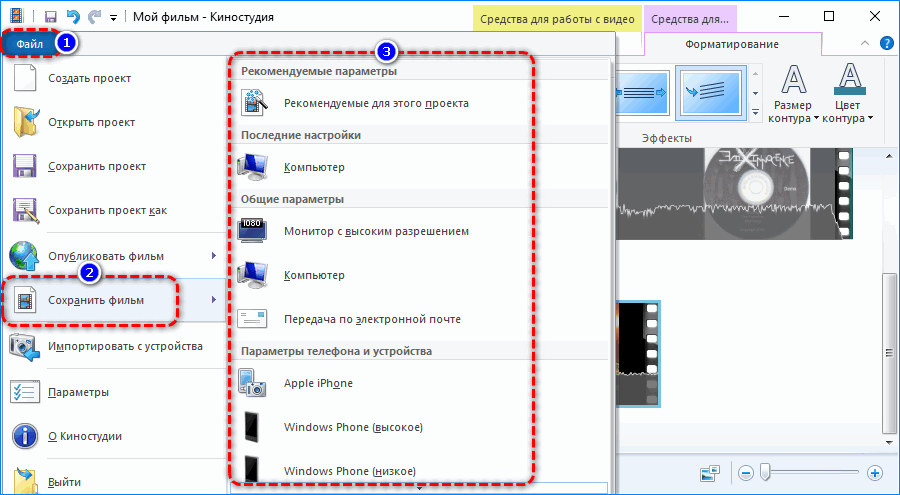Image resolution: width=900 pixels, height=495 pixels.
Task: Choose Монитор с высоким разрешением option
Action: click(376, 231)
